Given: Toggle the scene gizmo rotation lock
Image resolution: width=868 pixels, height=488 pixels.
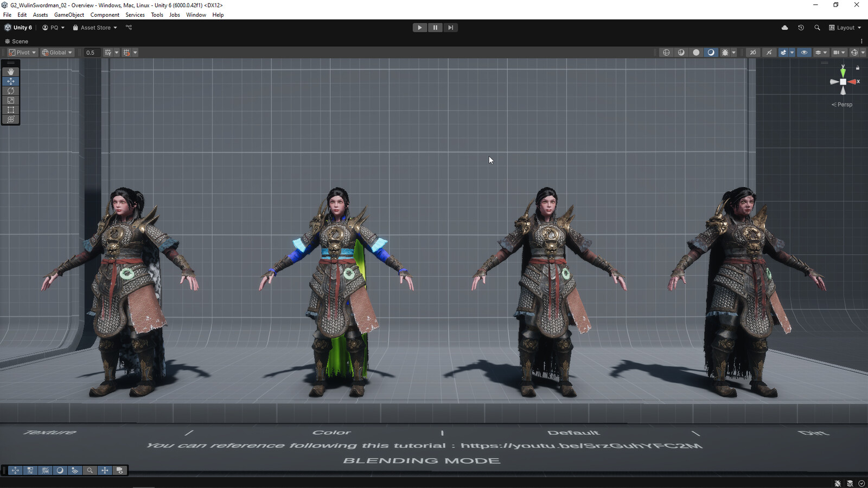Looking at the screenshot, I should [x=858, y=68].
